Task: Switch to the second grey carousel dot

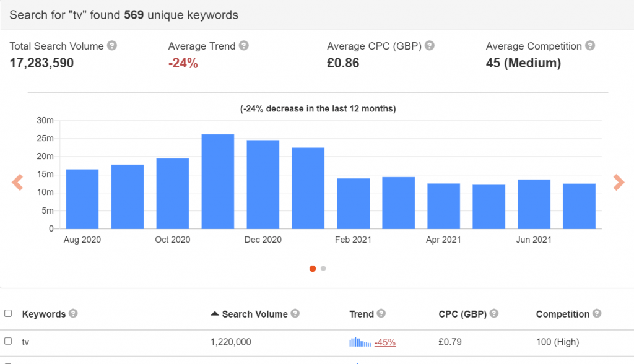Action: pyautogui.click(x=323, y=269)
